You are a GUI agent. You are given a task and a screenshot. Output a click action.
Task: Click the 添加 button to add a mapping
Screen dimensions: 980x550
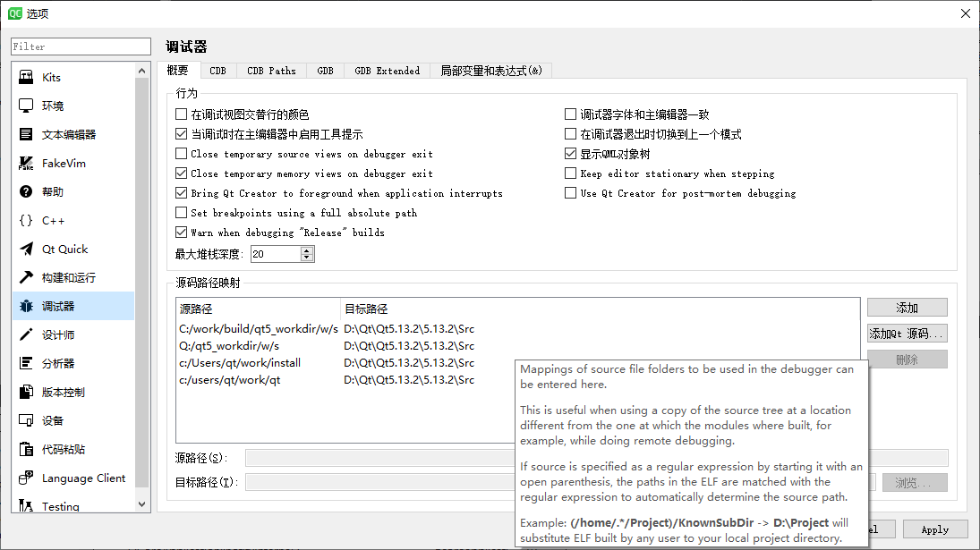(x=907, y=307)
